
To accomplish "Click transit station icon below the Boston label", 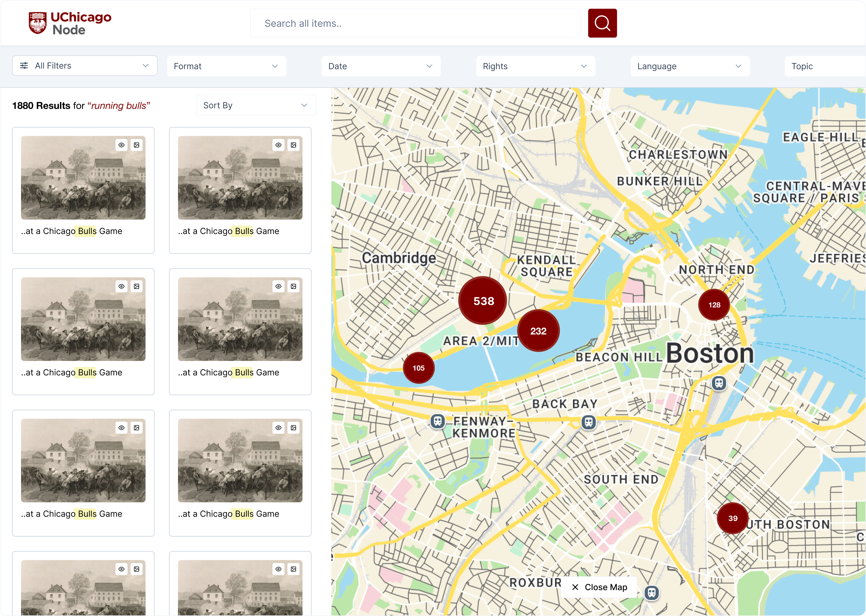I will (x=719, y=383).
